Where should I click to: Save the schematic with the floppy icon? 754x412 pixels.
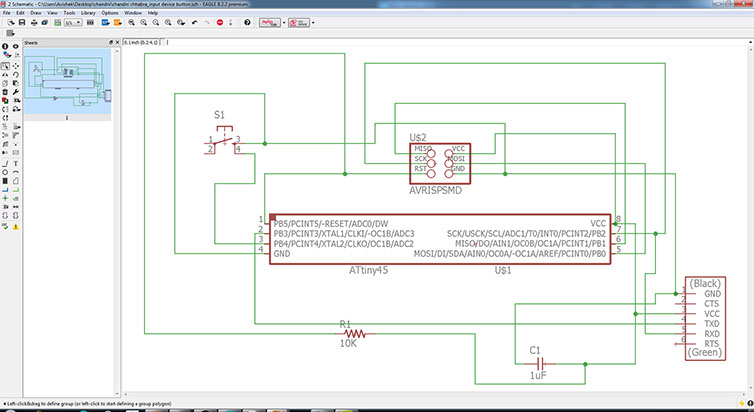click(x=22, y=23)
